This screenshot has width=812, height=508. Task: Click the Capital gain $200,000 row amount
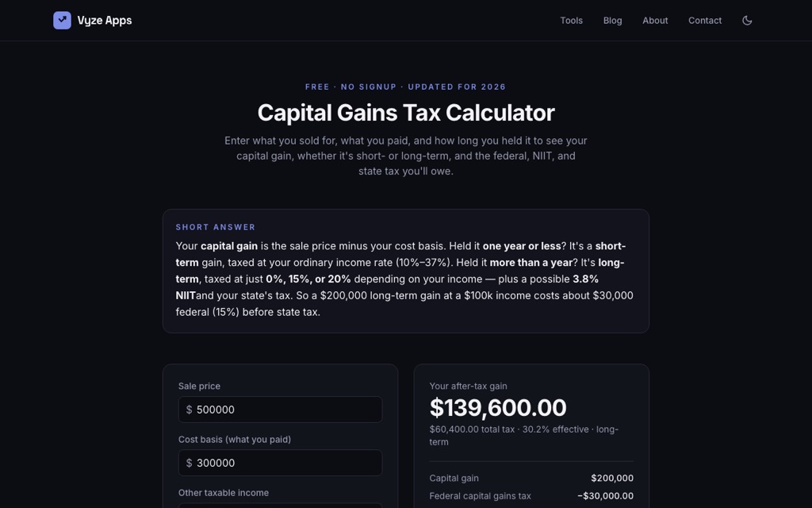612,479
